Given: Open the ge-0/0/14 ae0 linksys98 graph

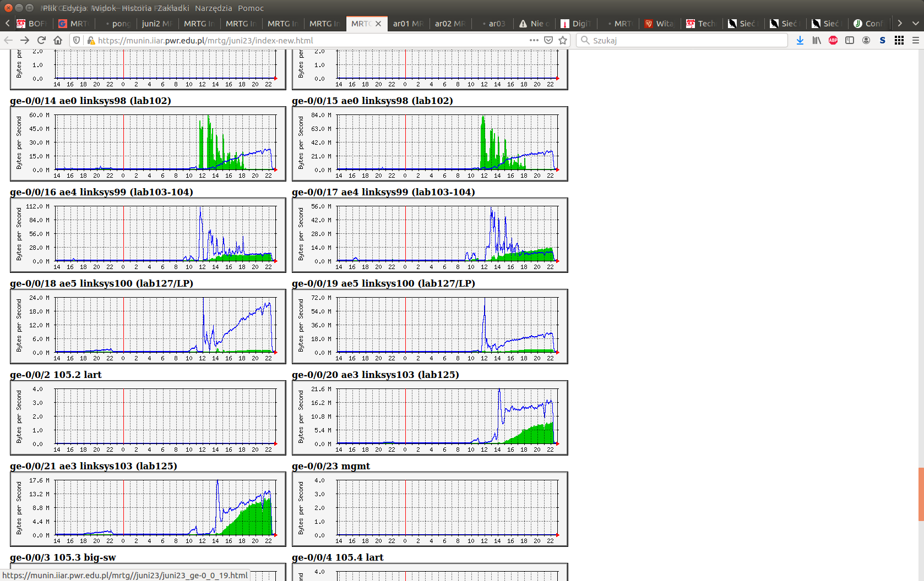Looking at the screenshot, I should point(148,144).
